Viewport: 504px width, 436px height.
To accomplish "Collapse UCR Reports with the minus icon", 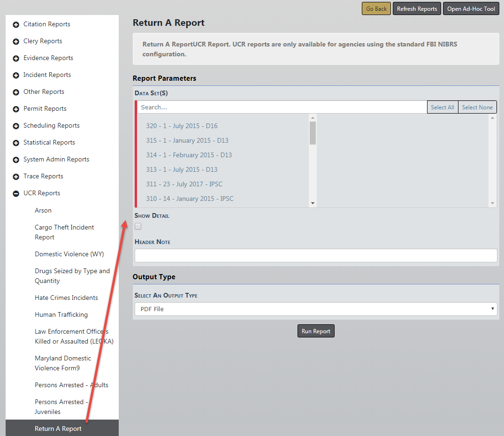I will (x=16, y=193).
